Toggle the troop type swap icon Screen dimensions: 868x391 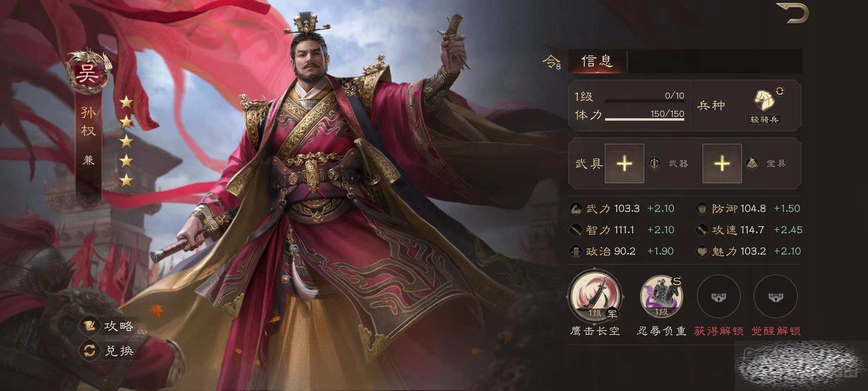(x=780, y=91)
